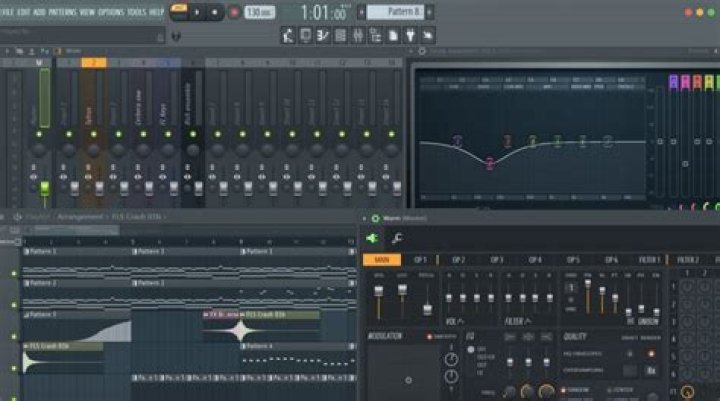This screenshot has height=401, width=720.
Task: Open the Piano roll icon
Action: 323,36
